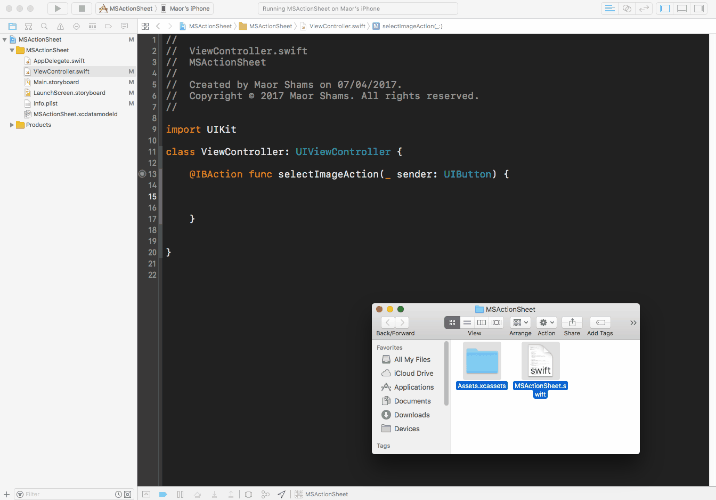This screenshot has width=716, height=500.
Task: Stop the running app
Action: click(82, 8)
